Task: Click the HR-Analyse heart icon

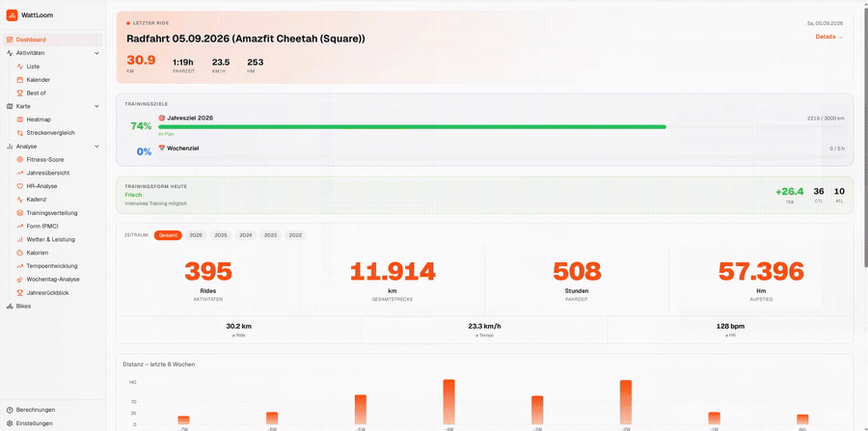Action: pyautogui.click(x=20, y=186)
